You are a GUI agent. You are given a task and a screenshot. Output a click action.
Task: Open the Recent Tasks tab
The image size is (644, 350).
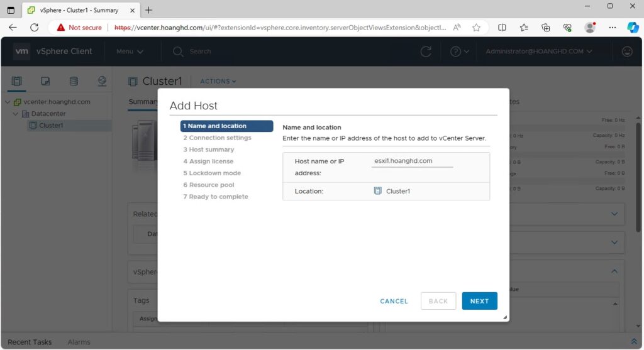30,342
